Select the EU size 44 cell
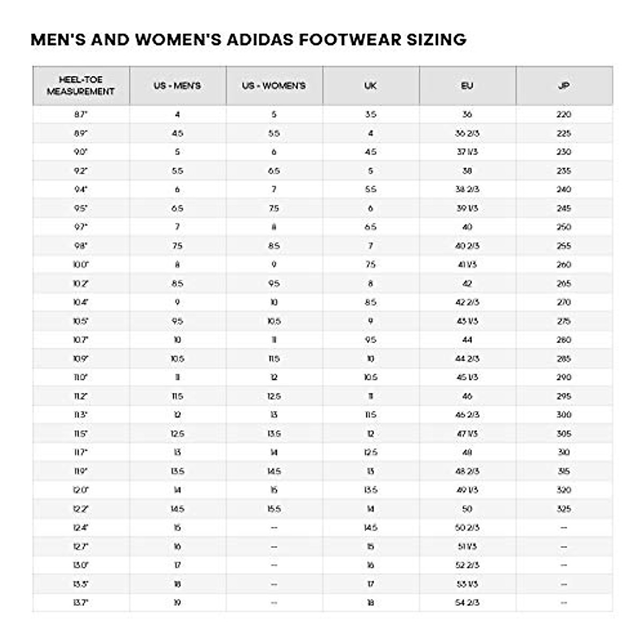This screenshot has width=644, height=644. [467, 340]
